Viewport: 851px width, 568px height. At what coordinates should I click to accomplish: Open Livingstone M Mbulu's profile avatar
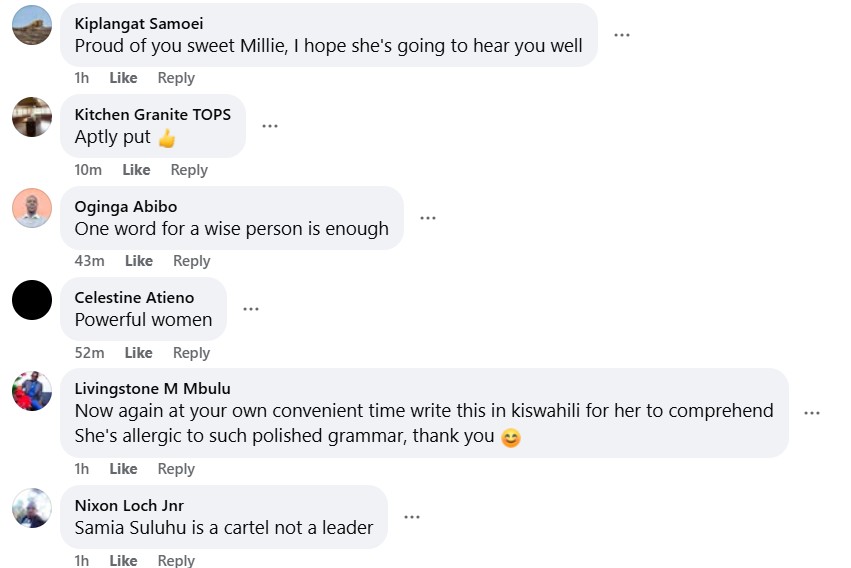[32, 391]
